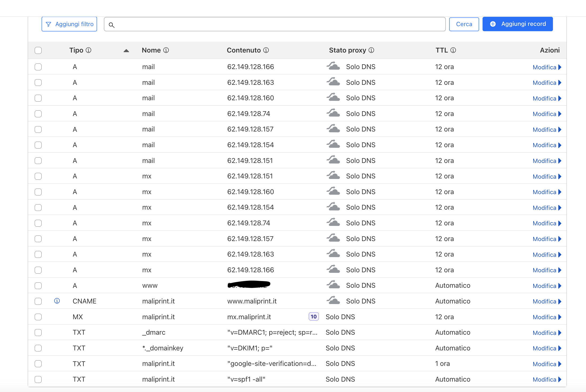Screen dimensions: 586x392
Task: Click proxy cloud icon for mx 62.149.128.74
Action: point(333,222)
